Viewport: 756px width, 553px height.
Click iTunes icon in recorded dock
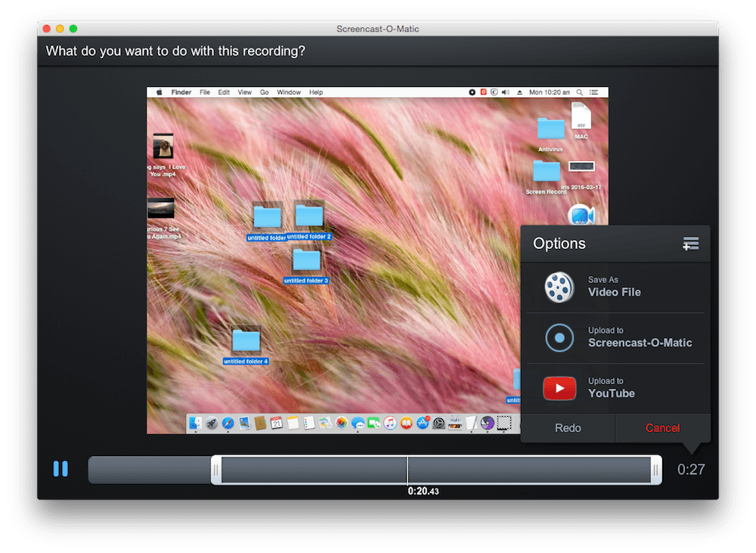coord(390,423)
